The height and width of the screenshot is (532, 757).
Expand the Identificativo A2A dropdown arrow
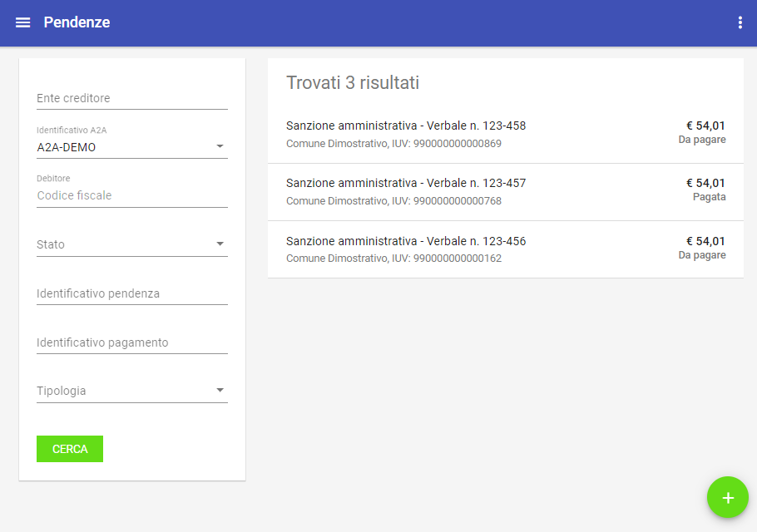[220, 146]
